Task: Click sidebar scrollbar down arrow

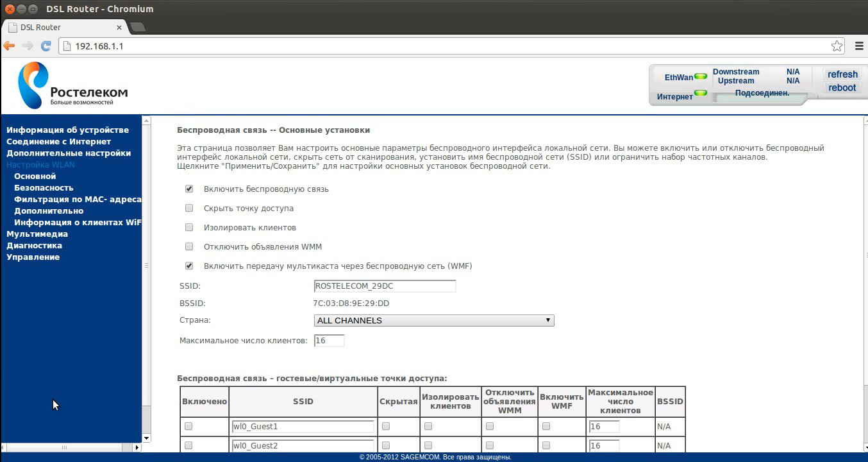Action: pyautogui.click(x=146, y=438)
